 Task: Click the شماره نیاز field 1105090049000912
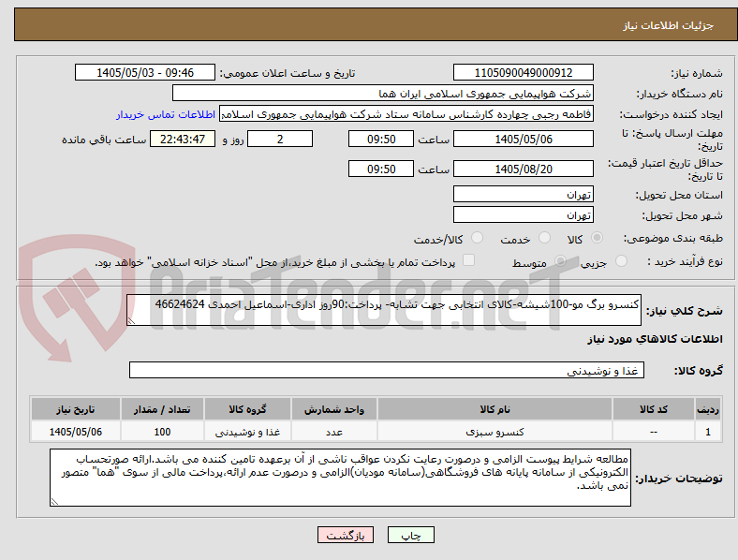[524, 72]
